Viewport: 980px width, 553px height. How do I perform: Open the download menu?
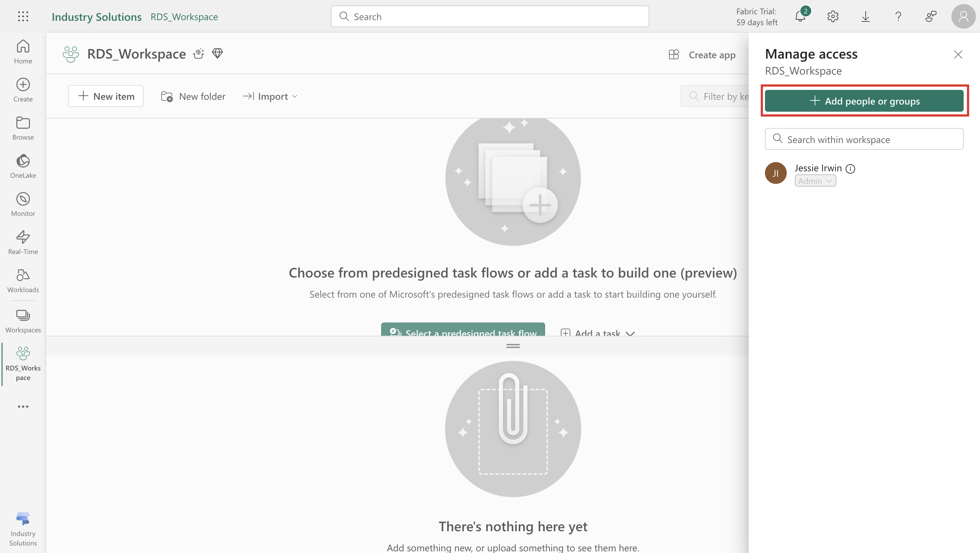tap(865, 16)
